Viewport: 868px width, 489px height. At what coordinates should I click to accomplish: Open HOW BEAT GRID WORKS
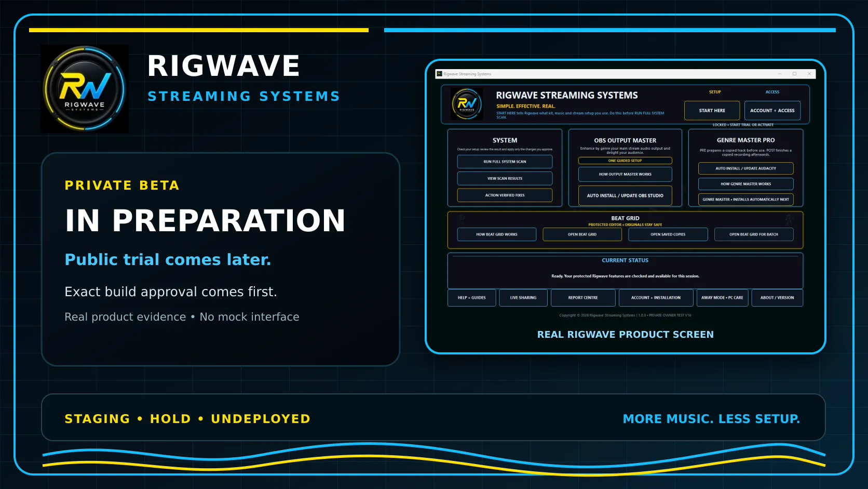497,234
